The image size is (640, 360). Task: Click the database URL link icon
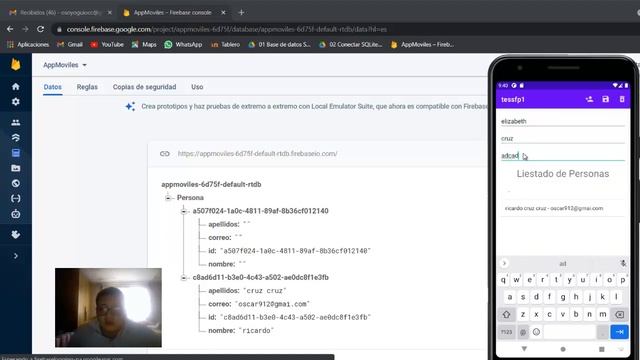click(164, 153)
